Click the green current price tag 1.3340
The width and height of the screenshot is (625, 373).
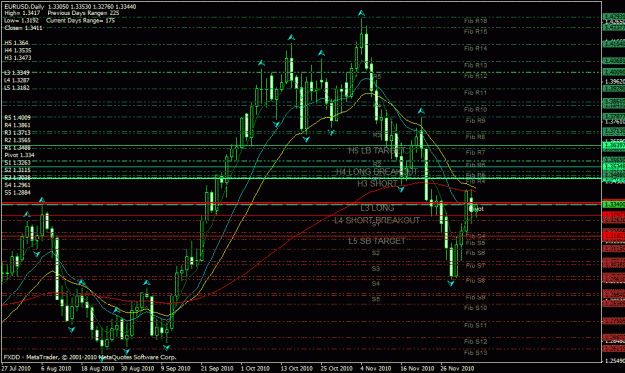[614, 205]
